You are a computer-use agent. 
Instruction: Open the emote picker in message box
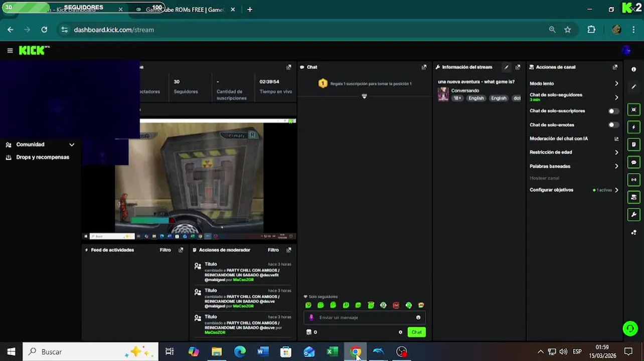coord(418,317)
